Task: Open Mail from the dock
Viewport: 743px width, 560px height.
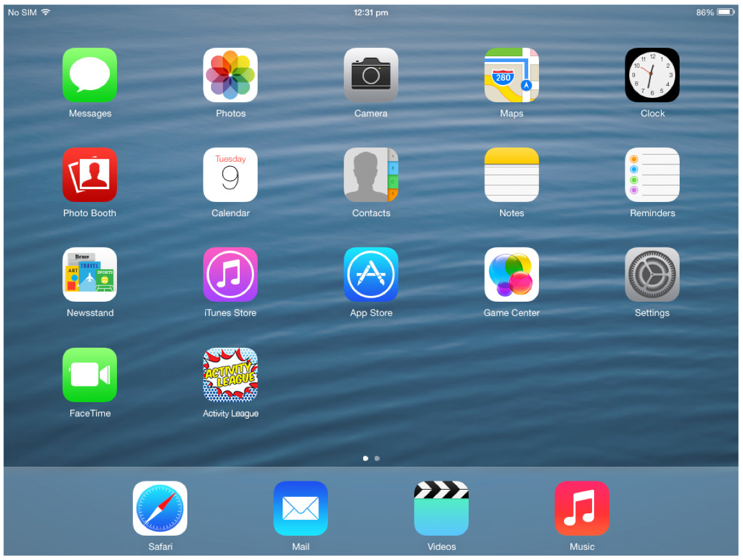Action: (301, 508)
